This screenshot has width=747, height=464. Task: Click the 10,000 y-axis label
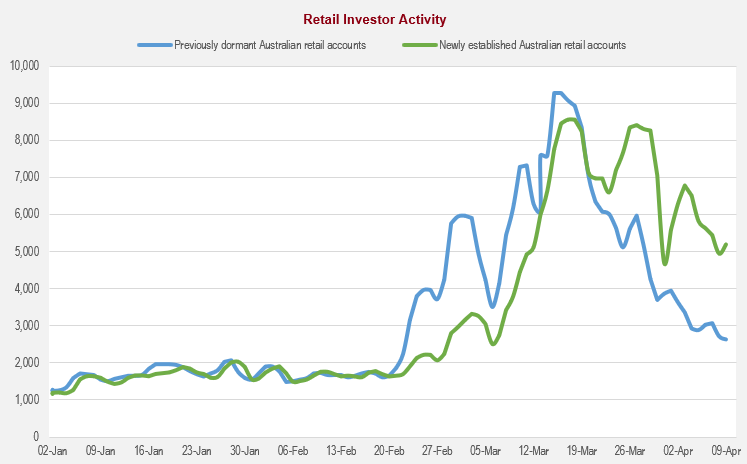coord(23,66)
